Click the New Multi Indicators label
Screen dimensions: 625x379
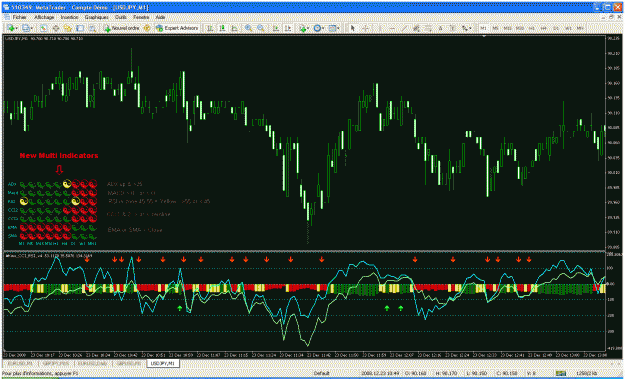pyautogui.click(x=59, y=155)
